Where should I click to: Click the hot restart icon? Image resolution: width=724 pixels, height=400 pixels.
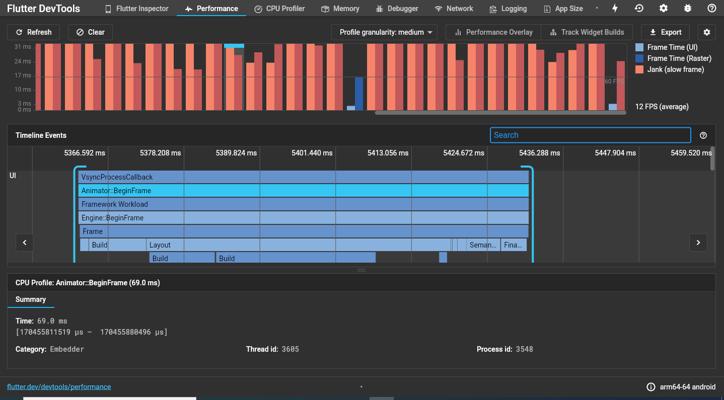tap(639, 8)
